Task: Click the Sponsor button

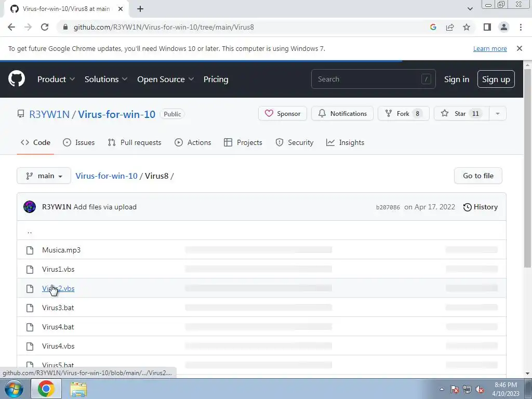Action: tap(282, 114)
